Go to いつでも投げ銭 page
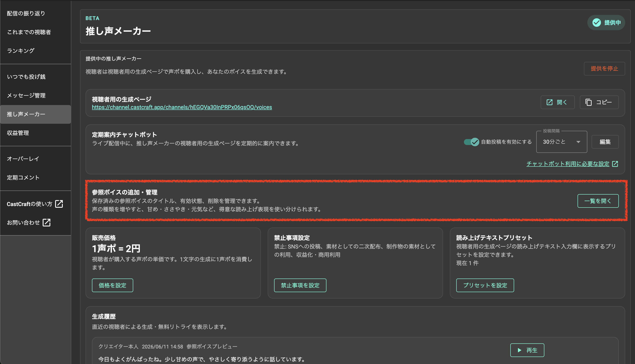This screenshot has width=635, height=364. (x=36, y=77)
